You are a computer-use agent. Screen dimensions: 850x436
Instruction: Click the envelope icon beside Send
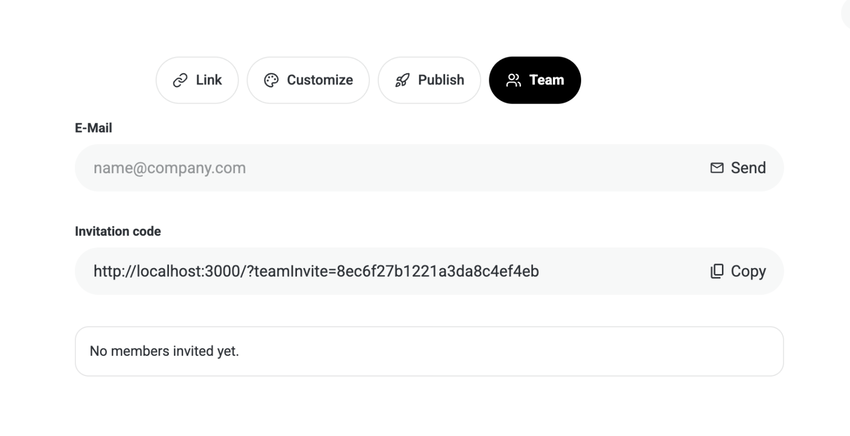coord(717,168)
